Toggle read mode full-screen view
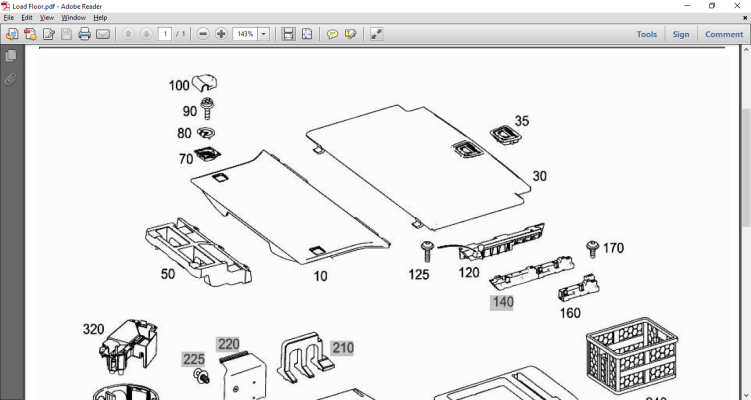The height and width of the screenshot is (400, 751). (376, 34)
